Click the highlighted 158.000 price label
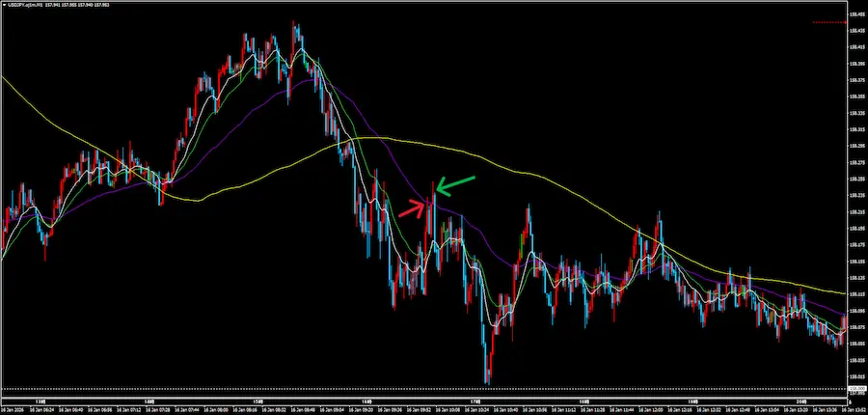 [x=854, y=389]
